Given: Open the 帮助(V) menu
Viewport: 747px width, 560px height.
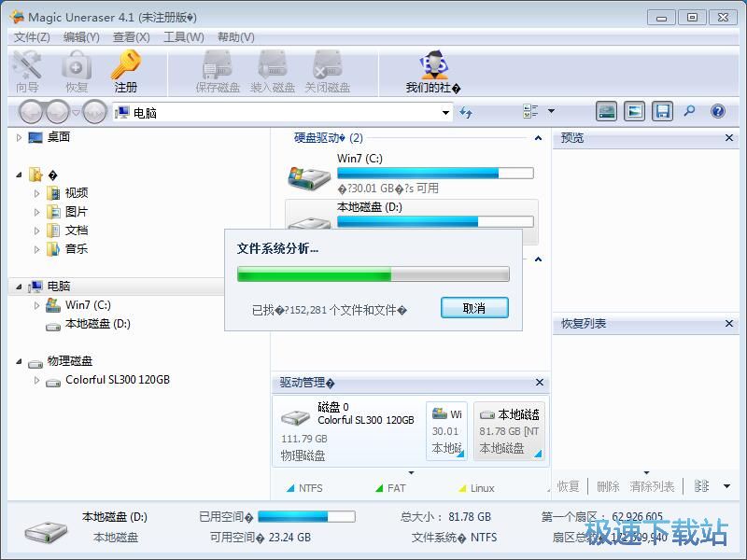Looking at the screenshot, I should point(236,37).
